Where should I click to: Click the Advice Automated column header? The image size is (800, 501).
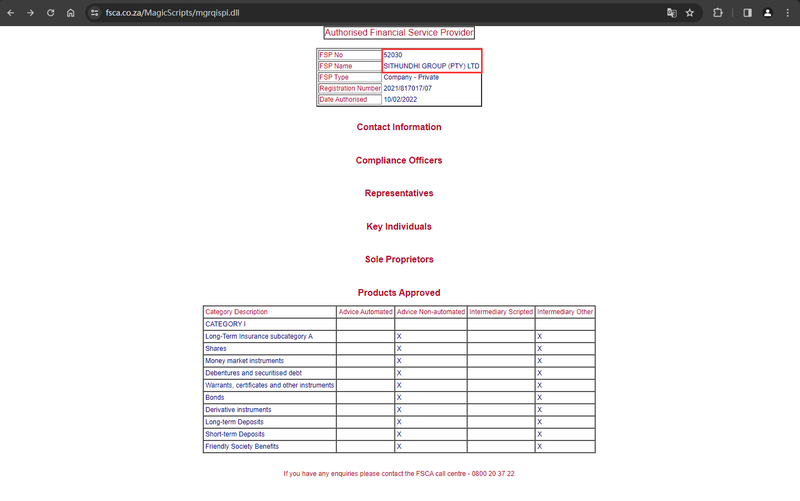point(365,312)
